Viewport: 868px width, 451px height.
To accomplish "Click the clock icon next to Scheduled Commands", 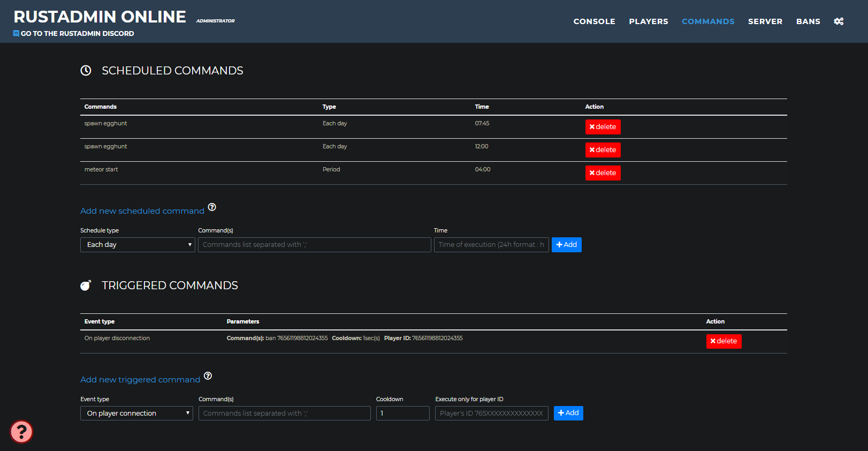I will (x=86, y=71).
